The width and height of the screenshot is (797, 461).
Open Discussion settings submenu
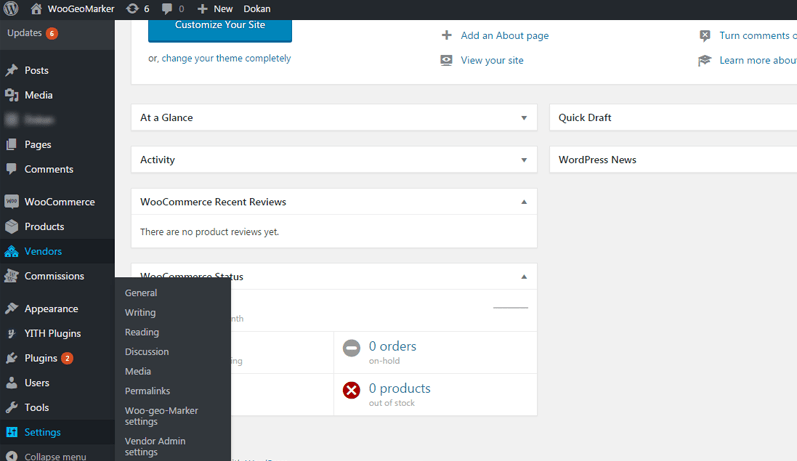147,352
